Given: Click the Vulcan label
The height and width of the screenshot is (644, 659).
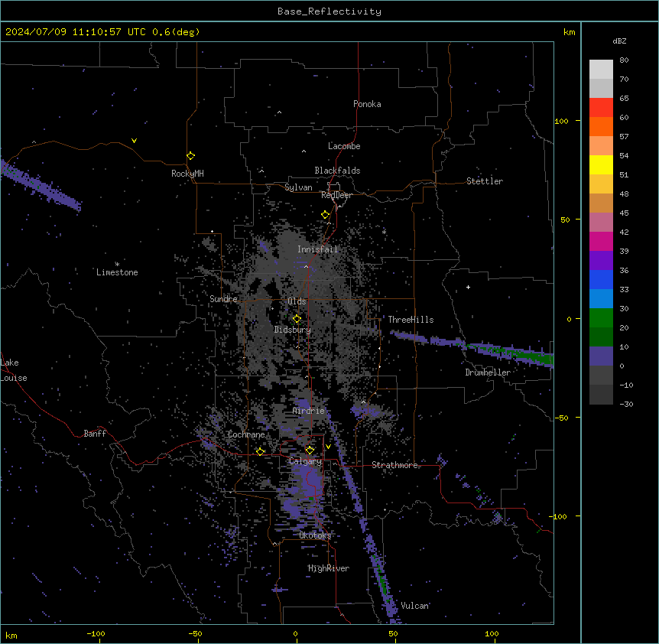Looking at the screenshot, I should (414, 606).
